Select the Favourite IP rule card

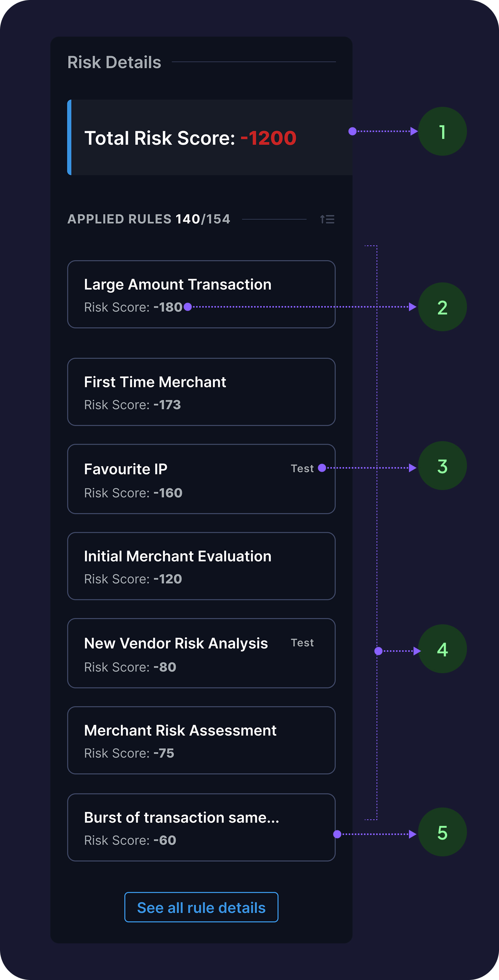(201, 479)
